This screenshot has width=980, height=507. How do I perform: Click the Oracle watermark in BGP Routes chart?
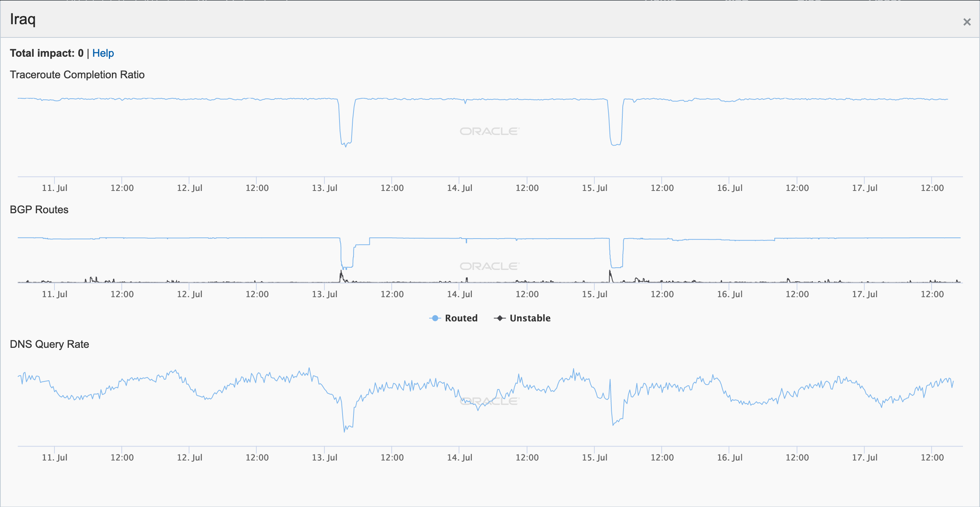tap(489, 266)
